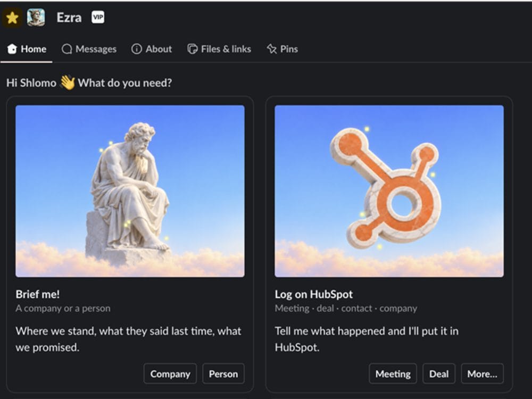Image resolution: width=532 pixels, height=399 pixels.
Task: Click the "Brief me!" card title
Action: point(38,294)
